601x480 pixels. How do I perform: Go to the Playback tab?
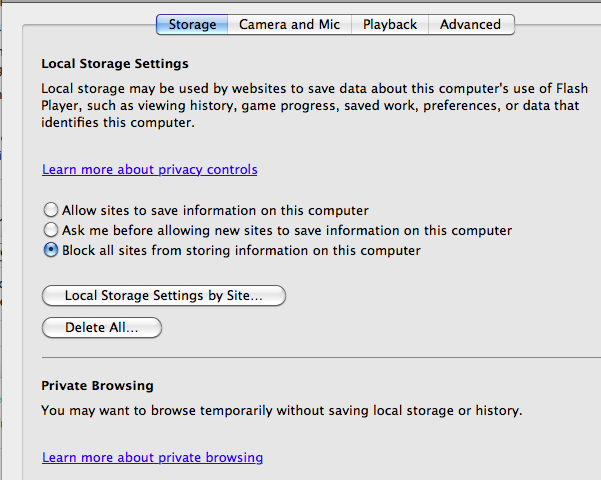tap(390, 24)
